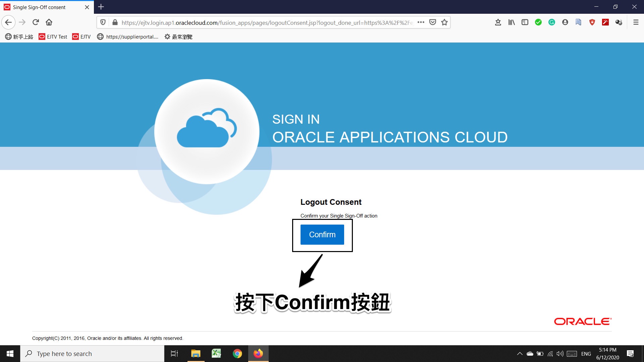Open the 最常瀏覽 bookmarks folder

pyautogui.click(x=178, y=37)
